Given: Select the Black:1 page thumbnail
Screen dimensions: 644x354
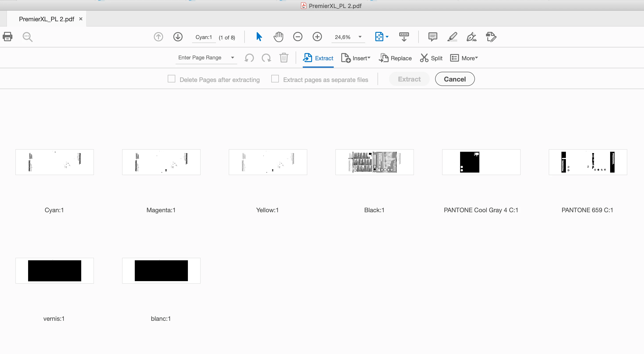Looking at the screenshot, I should (374, 162).
